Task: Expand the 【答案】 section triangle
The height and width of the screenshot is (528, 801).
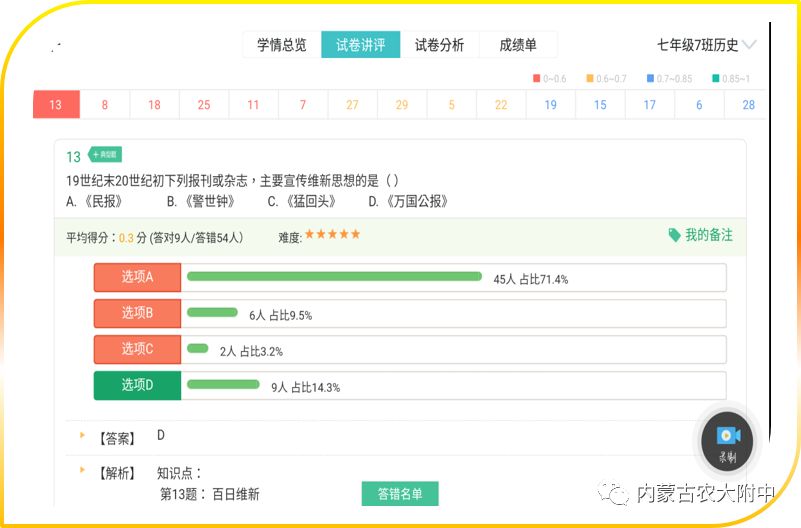Action: tap(82, 436)
